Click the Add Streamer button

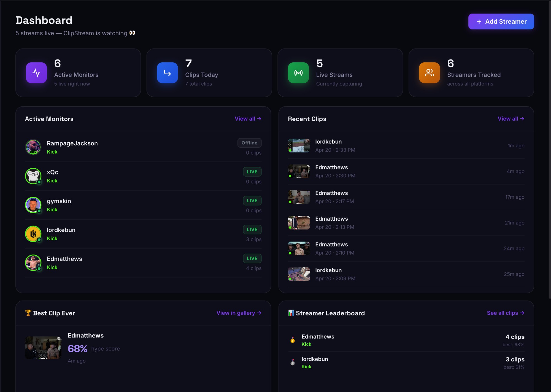click(x=501, y=21)
